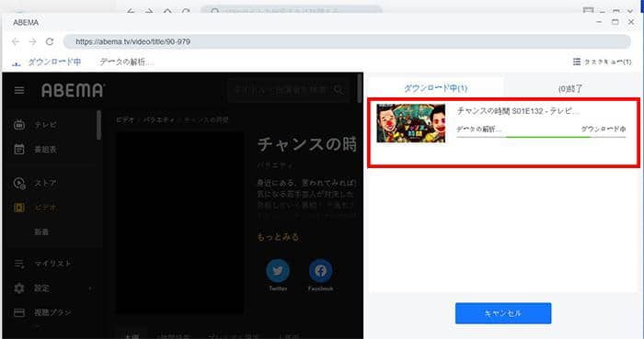Image resolution: width=644 pixels, height=339 pixels.
Task: Click the キャンセル button
Action: pyautogui.click(x=503, y=313)
